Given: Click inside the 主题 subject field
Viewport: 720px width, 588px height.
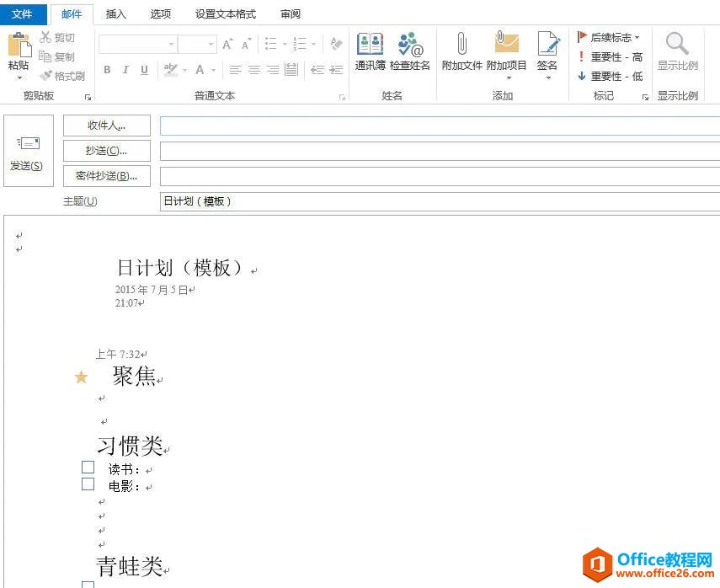Looking at the screenshot, I should point(337,201).
